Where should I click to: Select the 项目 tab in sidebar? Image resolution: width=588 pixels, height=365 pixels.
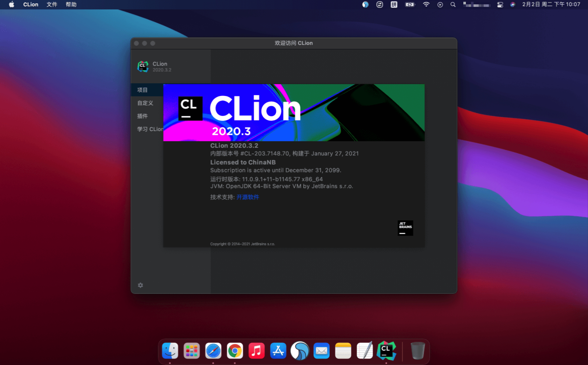[x=147, y=90]
